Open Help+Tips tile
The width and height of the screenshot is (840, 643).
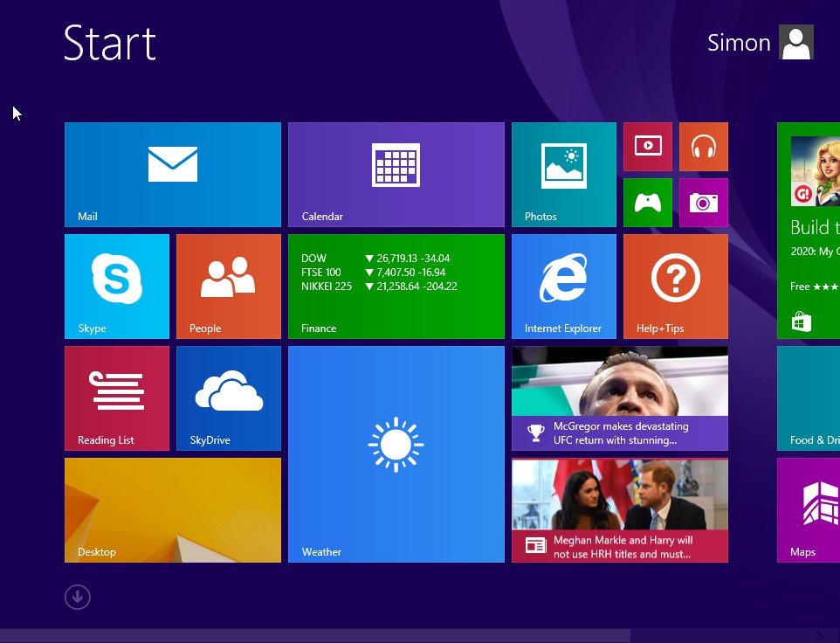pos(675,286)
